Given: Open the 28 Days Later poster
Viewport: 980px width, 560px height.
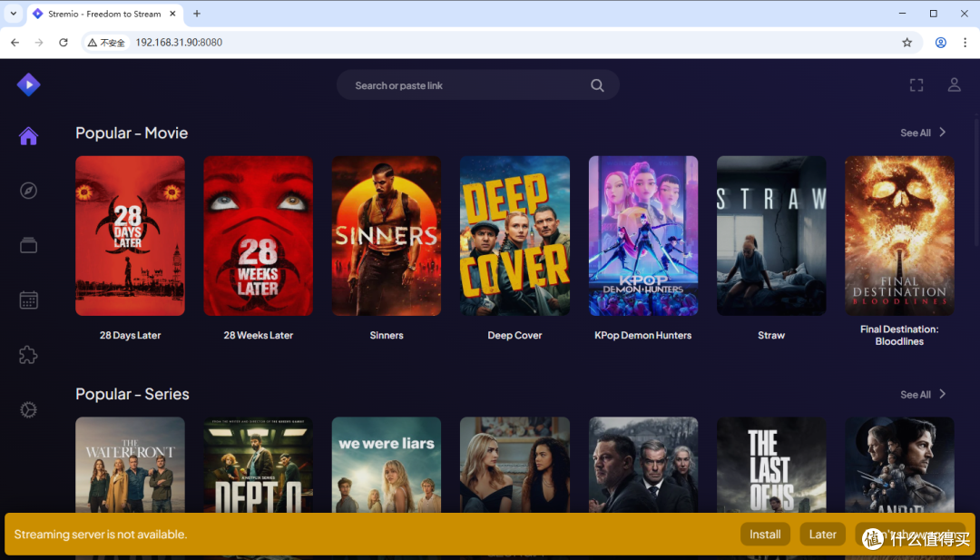Looking at the screenshot, I should tap(130, 236).
